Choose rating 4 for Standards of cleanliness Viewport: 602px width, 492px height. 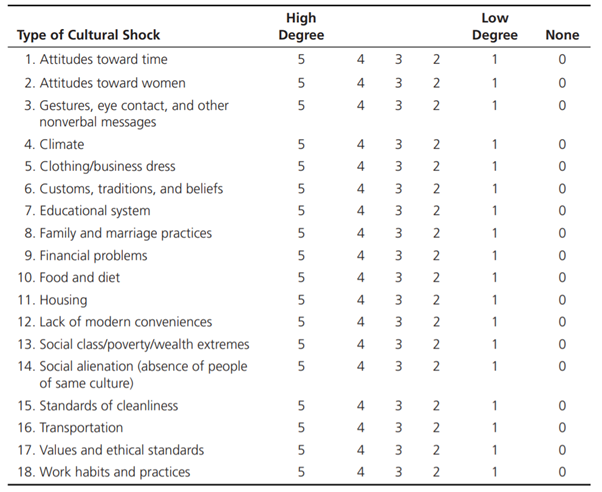(x=361, y=405)
